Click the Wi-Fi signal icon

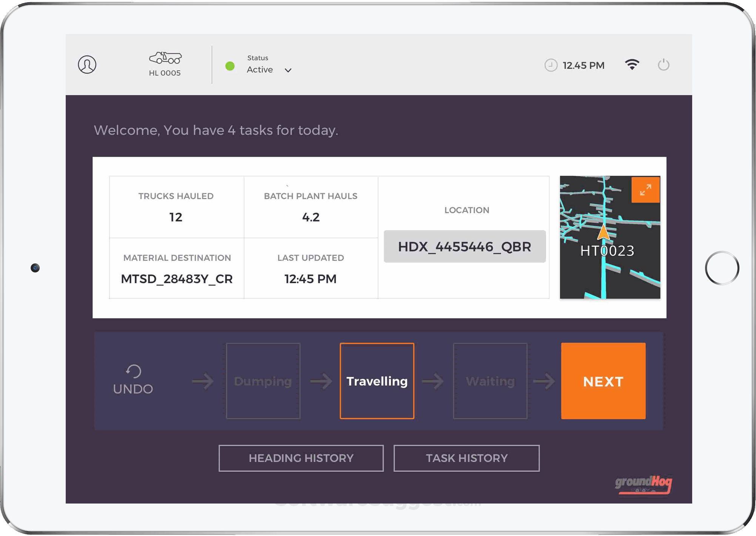click(x=632, y=65)
